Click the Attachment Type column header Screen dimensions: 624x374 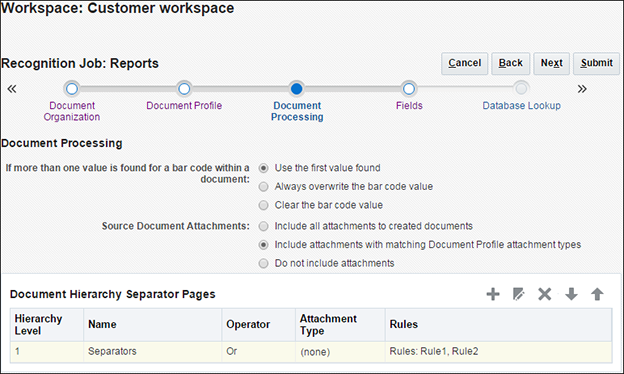pos(340,325)
